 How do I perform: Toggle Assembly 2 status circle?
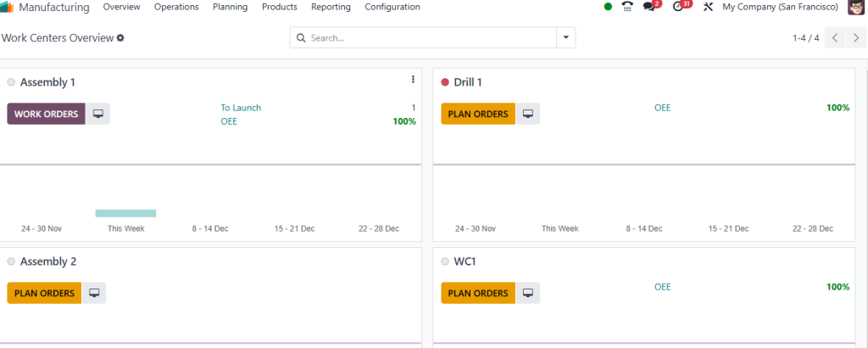(11, 262)
